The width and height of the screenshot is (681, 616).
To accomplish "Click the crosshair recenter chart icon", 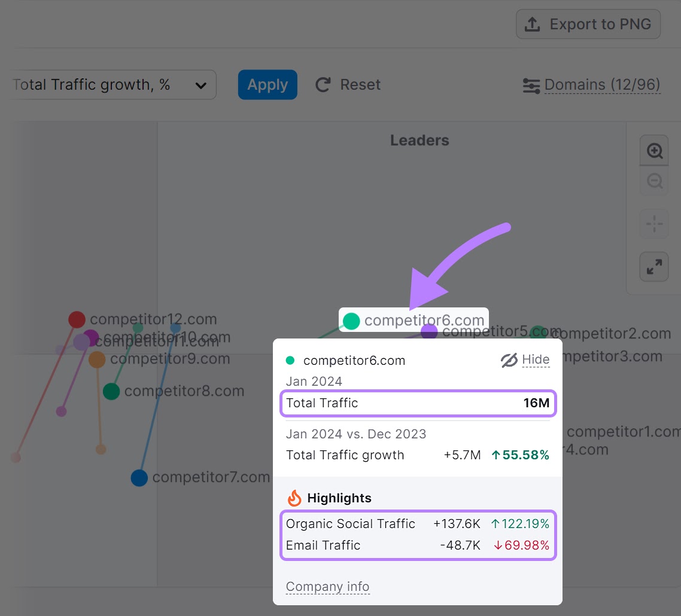I will pyautogui.click(x=654, y=224).
